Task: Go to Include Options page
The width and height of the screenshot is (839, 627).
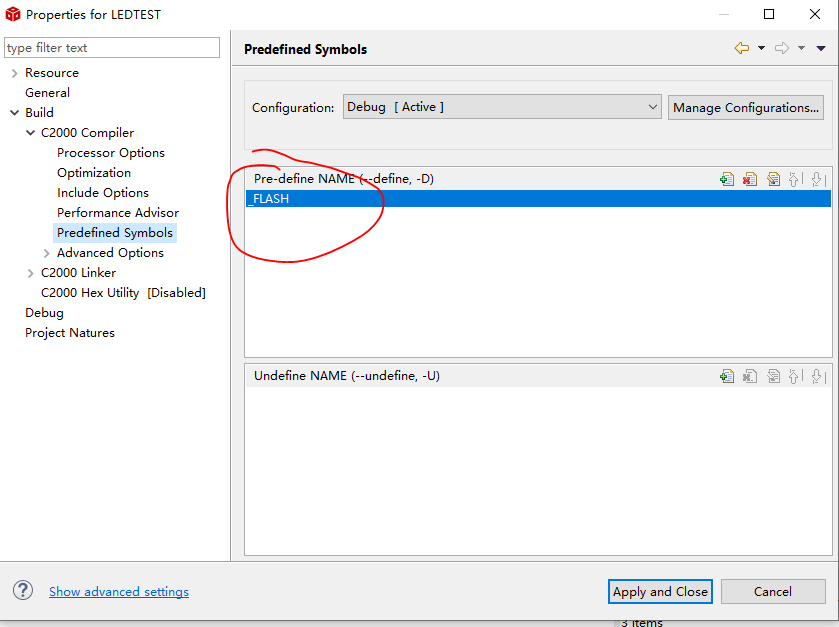Action: 102,193
